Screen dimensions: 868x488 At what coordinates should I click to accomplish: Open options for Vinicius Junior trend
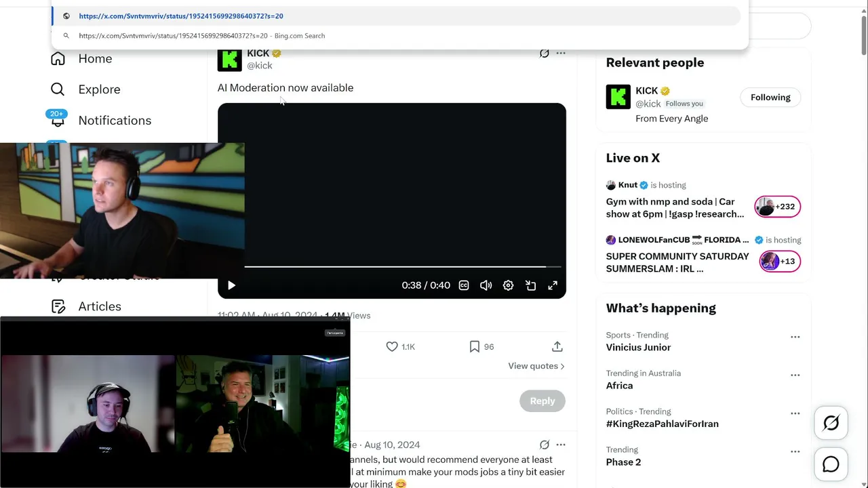coord(795,337)
